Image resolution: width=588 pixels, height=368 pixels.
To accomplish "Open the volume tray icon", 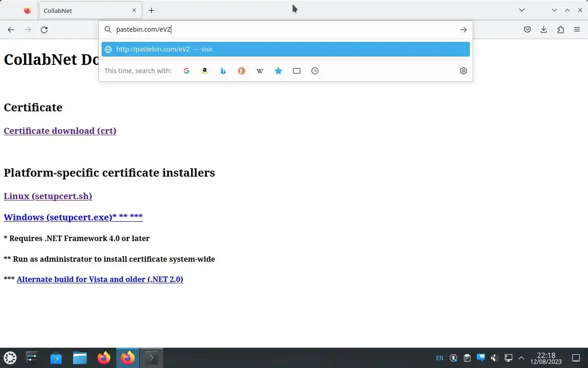I will pos(495,358).
